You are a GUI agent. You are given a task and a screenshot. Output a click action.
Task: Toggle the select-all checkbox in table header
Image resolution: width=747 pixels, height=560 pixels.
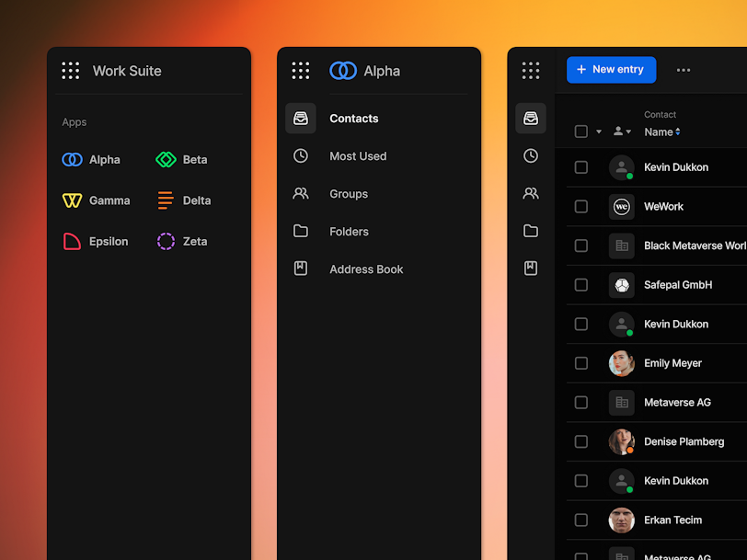coord(581,131)
